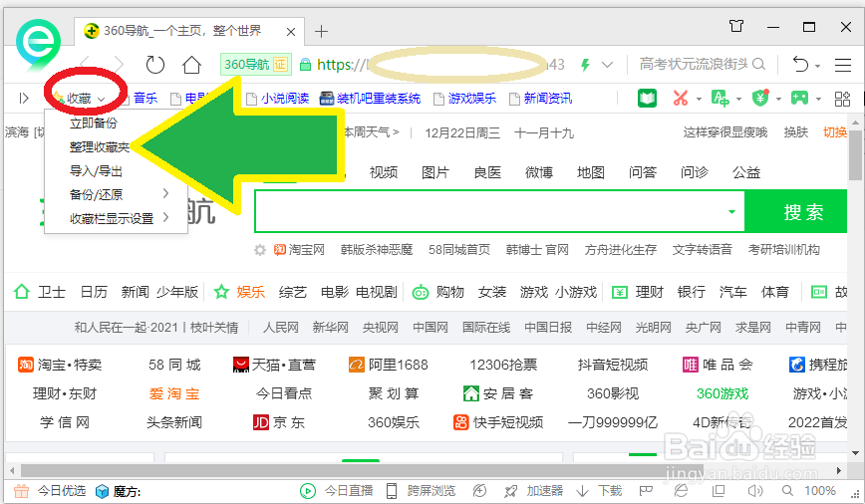Click the 切换 orange link

click(835, 132)
